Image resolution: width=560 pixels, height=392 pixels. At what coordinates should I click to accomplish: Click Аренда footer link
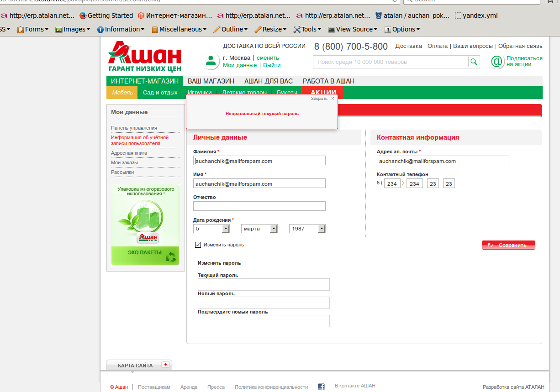tap(189, 387)
